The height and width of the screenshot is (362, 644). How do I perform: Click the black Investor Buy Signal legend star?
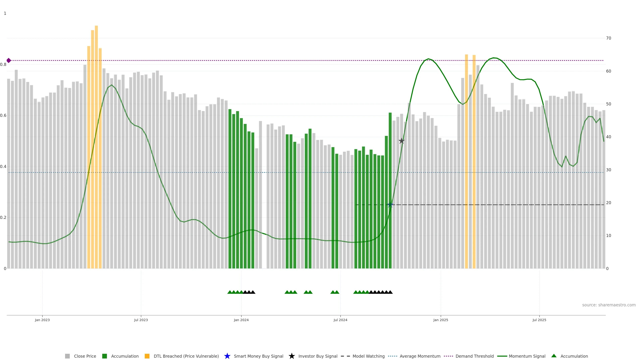pos(291,356)
